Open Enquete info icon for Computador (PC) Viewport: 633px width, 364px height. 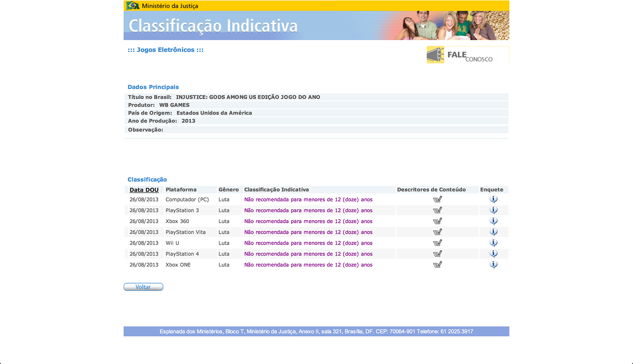(493, 199)
